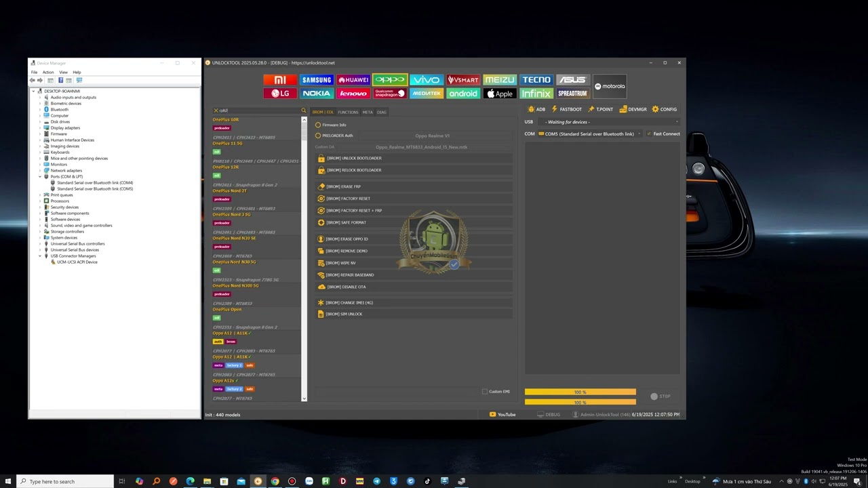Switch to the BROM | EDL tab
The image size is (868, 488).
click(323, 112)
